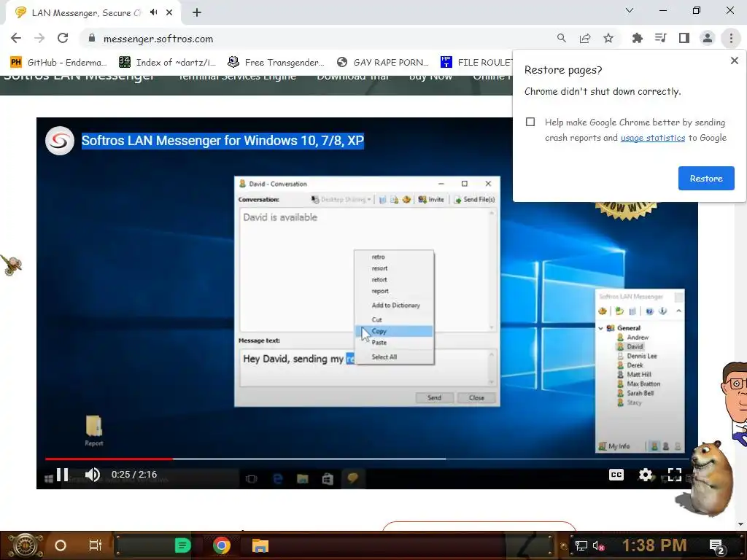Click the network tray icon
This screenshot has height=560, width=747.
[x=581, y=545]
